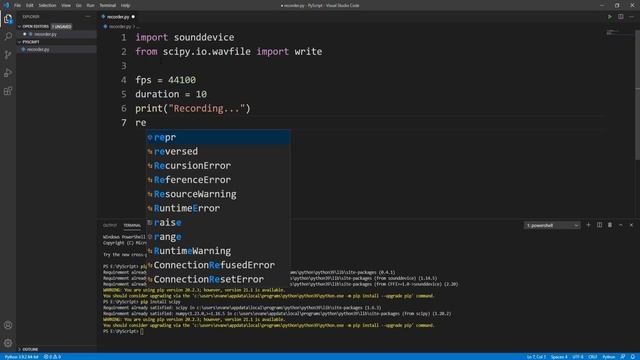Split the terminal panel

pos(599,225)
